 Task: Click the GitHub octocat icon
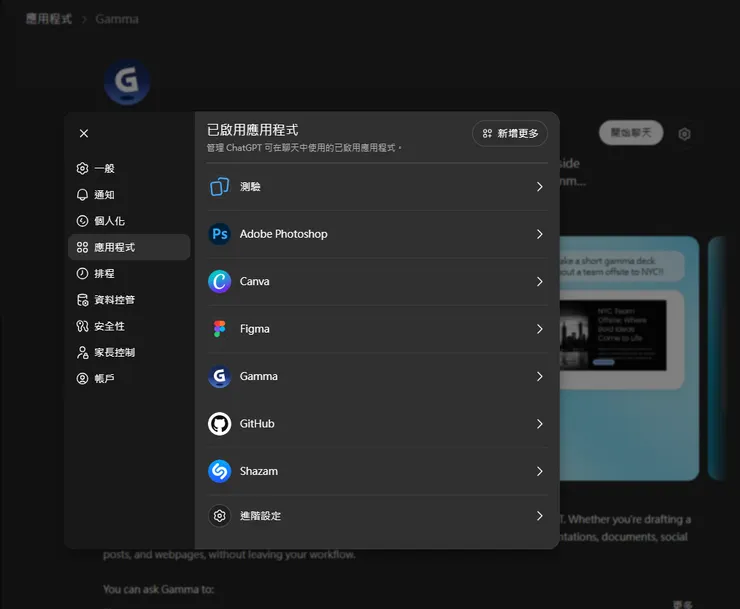pos(219,423)
